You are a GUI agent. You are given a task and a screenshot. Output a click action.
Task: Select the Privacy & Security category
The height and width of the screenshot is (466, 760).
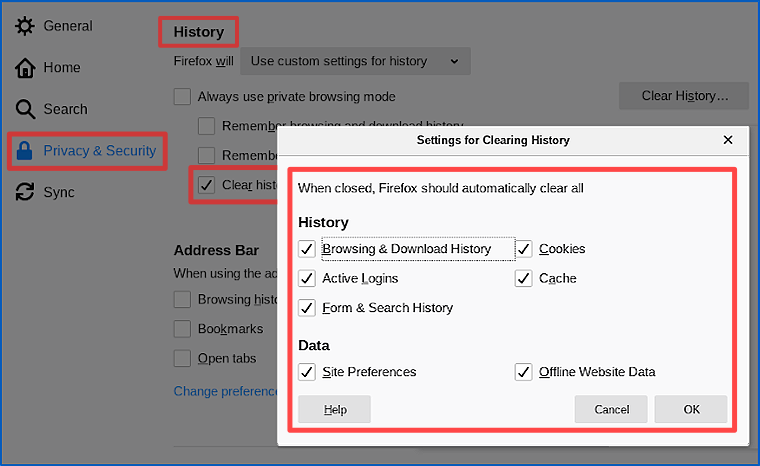[x=99, y=151]
